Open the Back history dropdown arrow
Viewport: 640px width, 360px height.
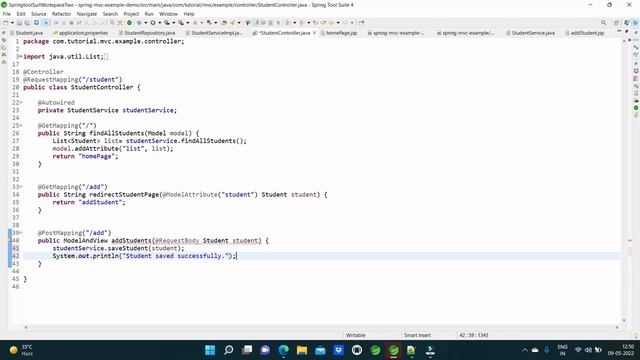click(338, 23)
